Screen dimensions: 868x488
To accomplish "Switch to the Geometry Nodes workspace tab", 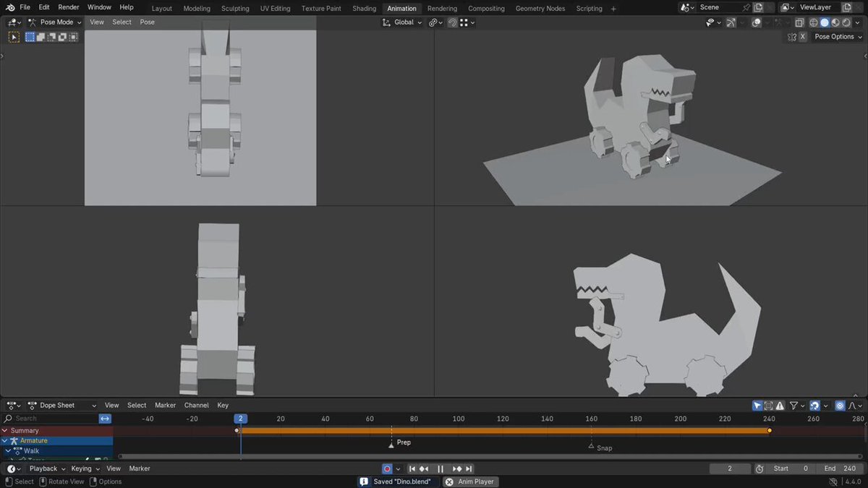I will point(540,9).
